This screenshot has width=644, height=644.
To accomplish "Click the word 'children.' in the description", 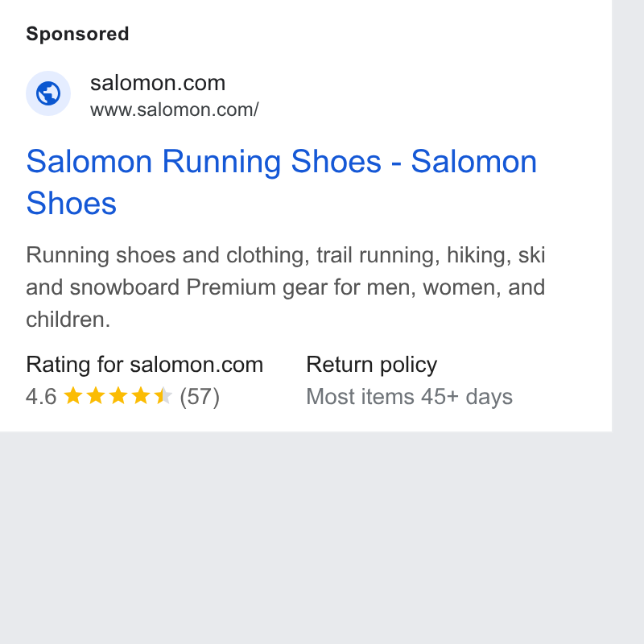I will (68, 319).
